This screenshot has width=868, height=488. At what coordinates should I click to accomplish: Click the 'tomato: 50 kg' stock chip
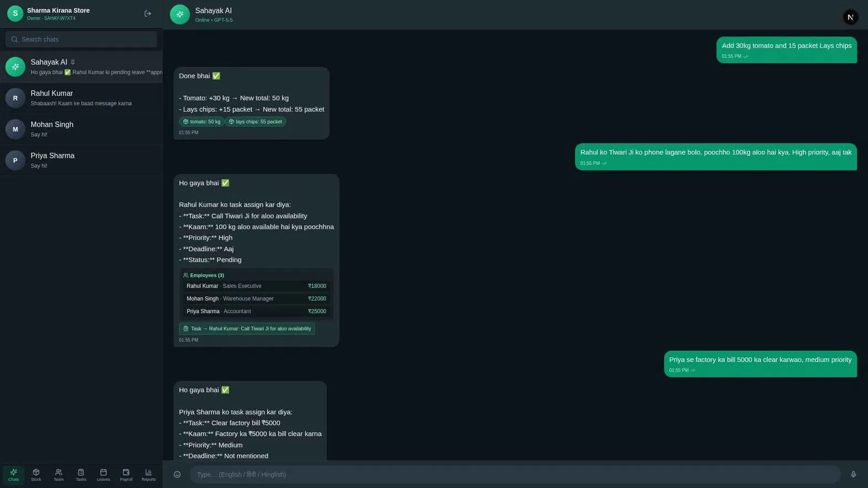click(x=201, y=122)
